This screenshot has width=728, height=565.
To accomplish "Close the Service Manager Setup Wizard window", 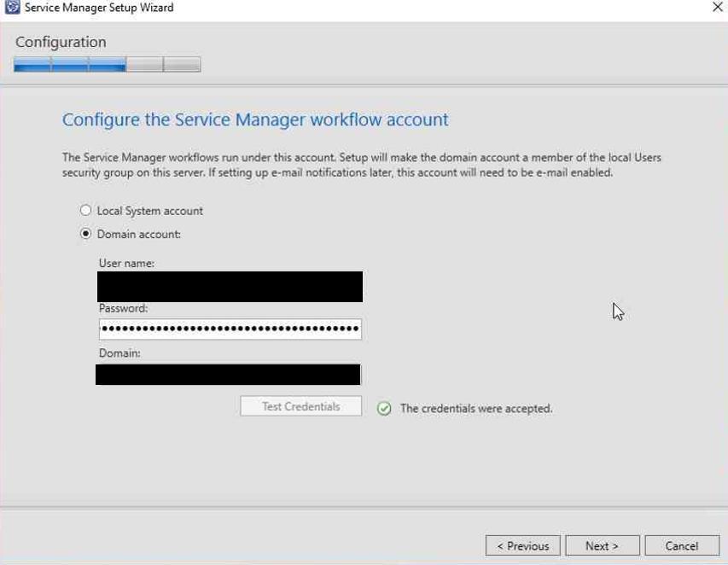I will click(x=717, y=7).
